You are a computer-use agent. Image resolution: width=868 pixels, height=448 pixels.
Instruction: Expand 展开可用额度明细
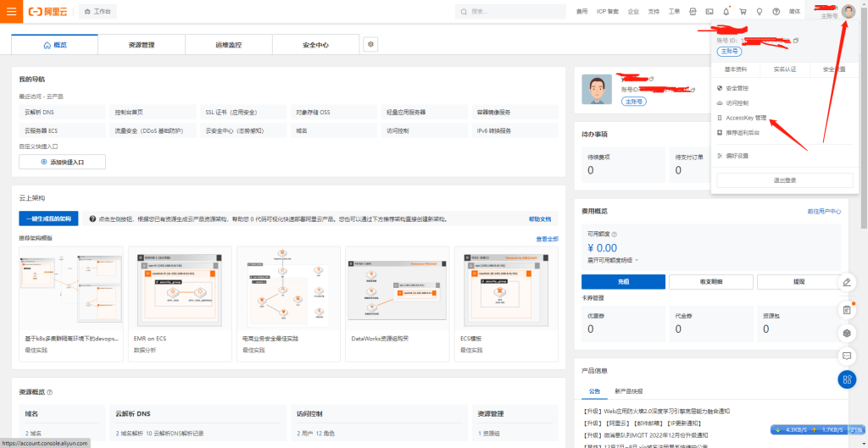point(613,259)
